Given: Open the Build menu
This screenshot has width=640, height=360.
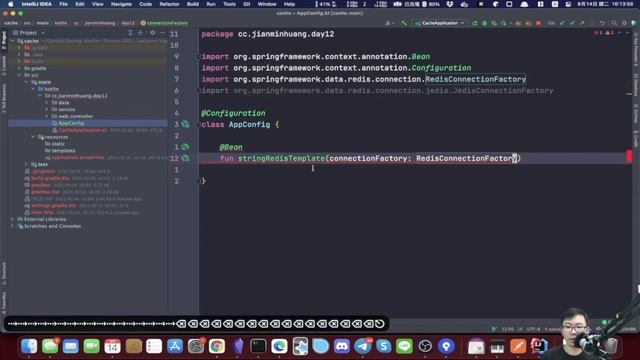Looking at the screenshot, I should (193, 4).
